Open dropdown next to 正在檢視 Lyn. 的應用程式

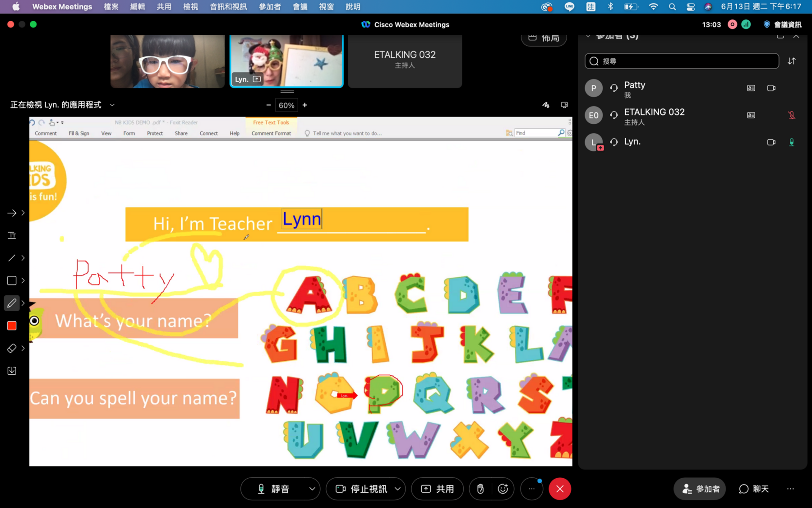pyautogui.click(x=112, y=105)
